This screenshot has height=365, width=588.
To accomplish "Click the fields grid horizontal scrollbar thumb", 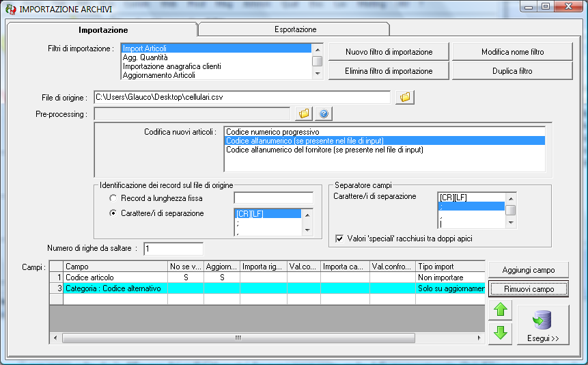I will pyautogui.click(x=238, y=338).
